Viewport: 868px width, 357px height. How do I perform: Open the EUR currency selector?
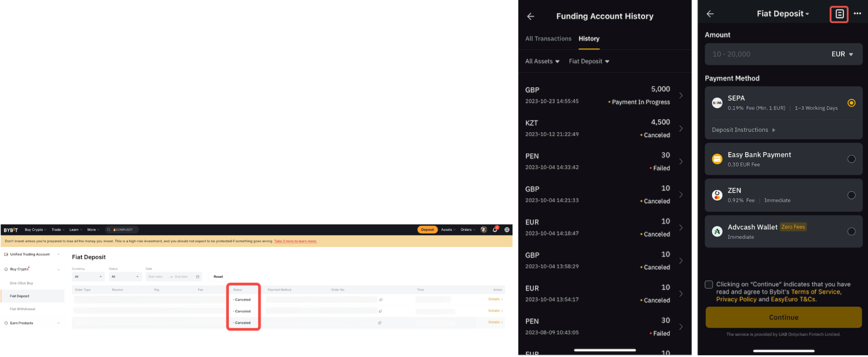tap(842, 54)
